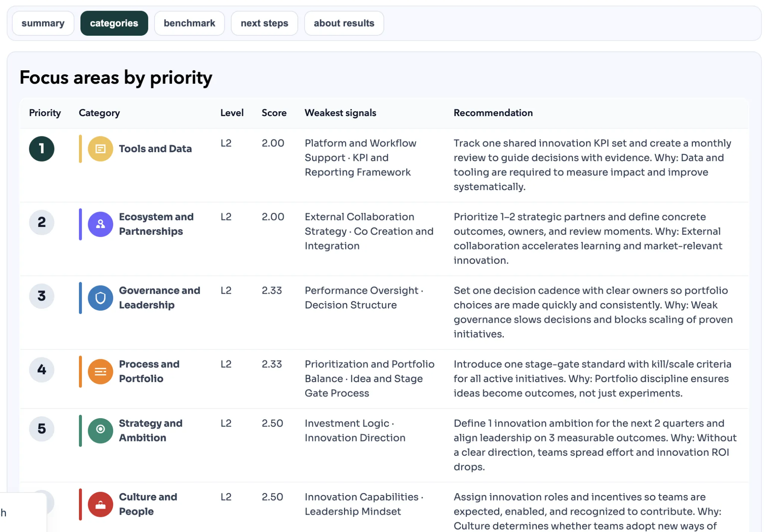This screenshot has height=532, width=770.
Task: Click the Governance and Leadership category name
Action: pyautogui.click(x=159, y=298)
